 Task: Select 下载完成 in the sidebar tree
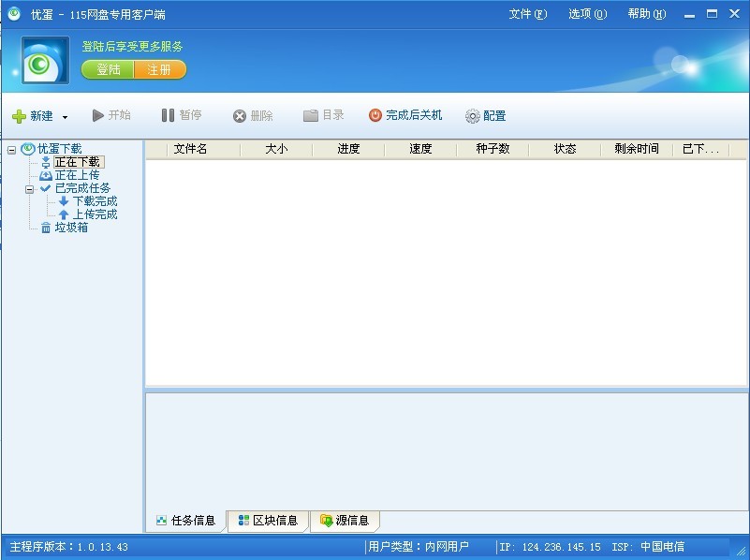point(95,201)
